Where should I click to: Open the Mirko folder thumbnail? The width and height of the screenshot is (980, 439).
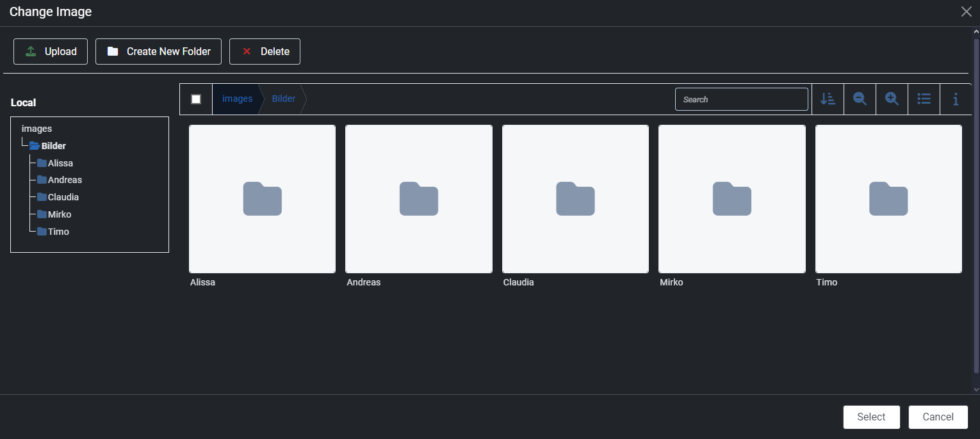pos(731,199)
